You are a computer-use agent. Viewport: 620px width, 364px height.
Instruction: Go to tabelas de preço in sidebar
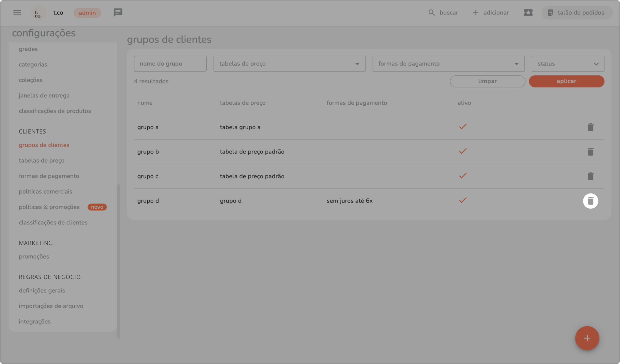(41, 161)
